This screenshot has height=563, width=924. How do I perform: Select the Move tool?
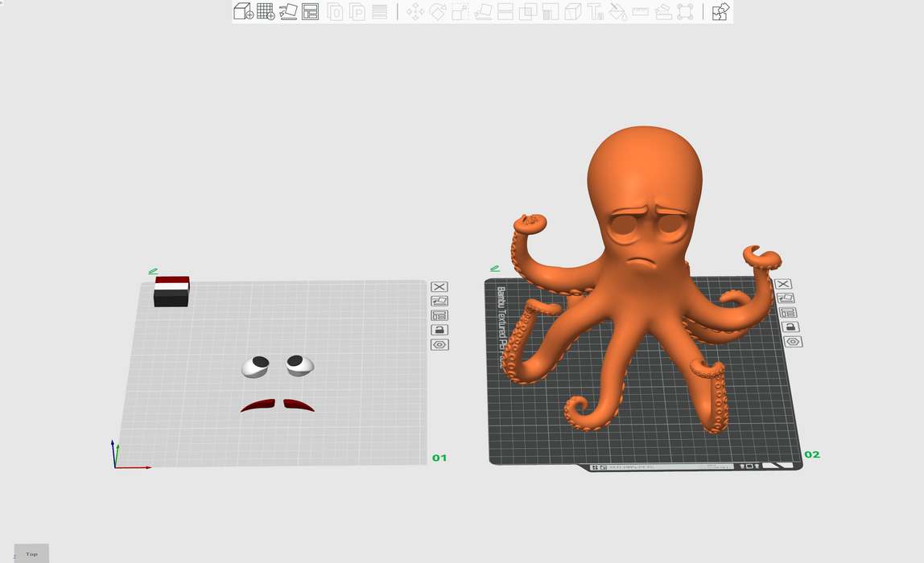point(415,11)
